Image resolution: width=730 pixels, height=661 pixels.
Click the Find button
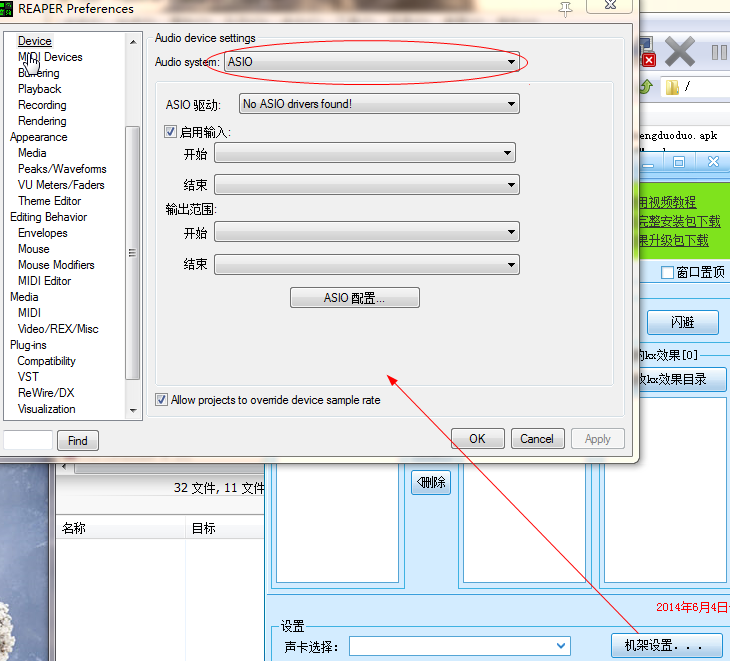coord(78,441)
